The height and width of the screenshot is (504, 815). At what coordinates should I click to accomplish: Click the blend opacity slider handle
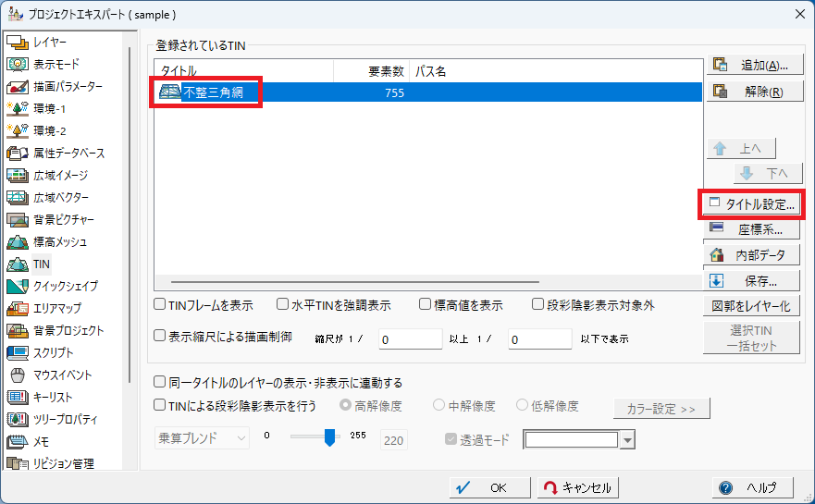point(329,437)
